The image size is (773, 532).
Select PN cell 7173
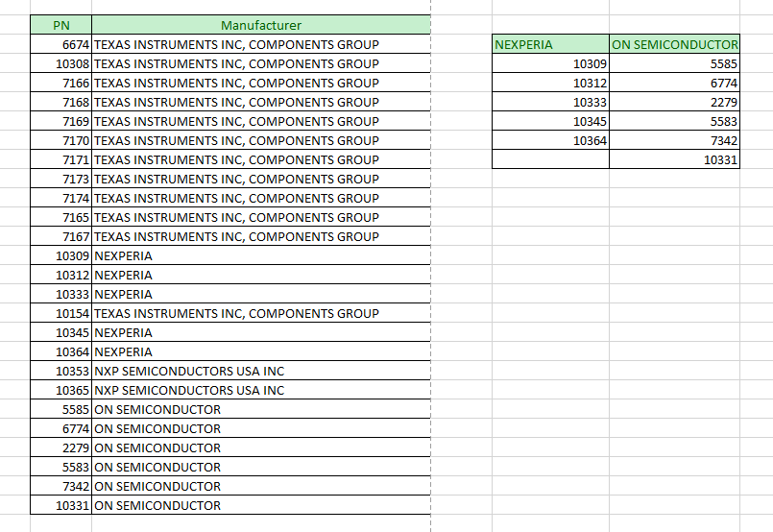(x=61, y=179)
